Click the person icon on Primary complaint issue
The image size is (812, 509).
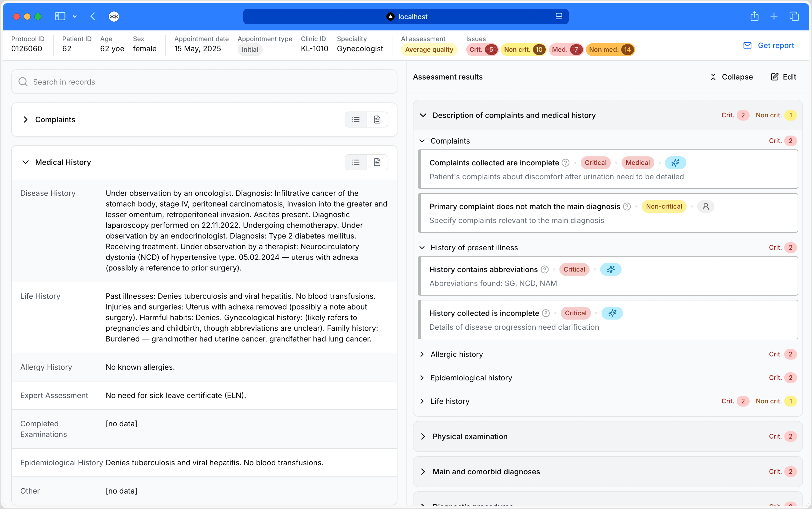pyautogui.click(x=705, y=206)
